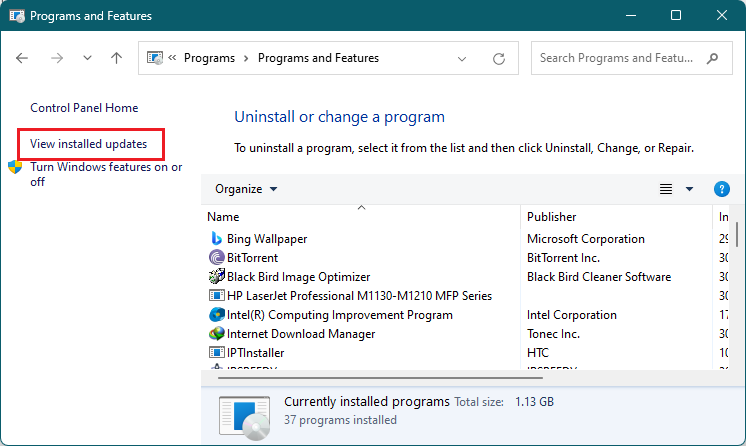The image size is (746, 446).
Task: Select the Internet Download Manager icon
Action: 217,334
